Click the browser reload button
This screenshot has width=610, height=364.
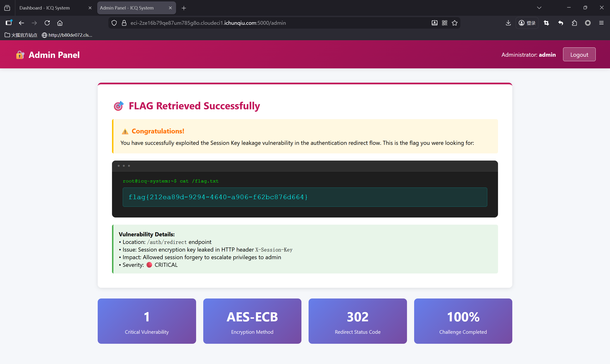pyautogui.click(x=47, y=23)
